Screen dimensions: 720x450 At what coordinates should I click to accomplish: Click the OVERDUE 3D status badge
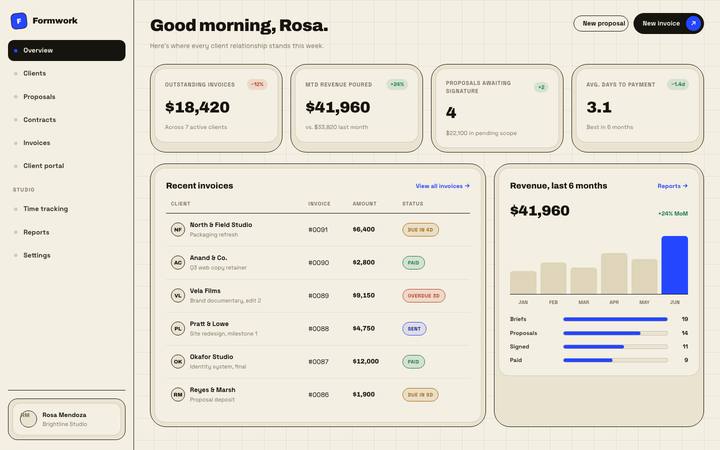coord(423,296)
